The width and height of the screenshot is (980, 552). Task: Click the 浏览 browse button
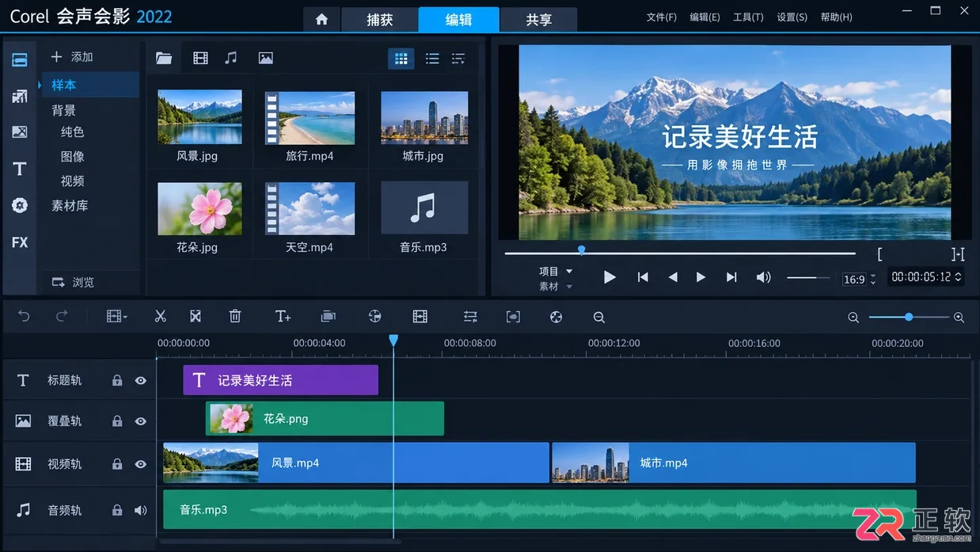73,282
